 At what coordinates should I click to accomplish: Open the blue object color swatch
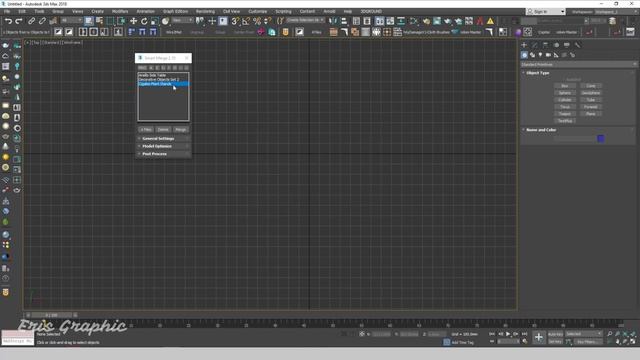[x=601, y=139]
